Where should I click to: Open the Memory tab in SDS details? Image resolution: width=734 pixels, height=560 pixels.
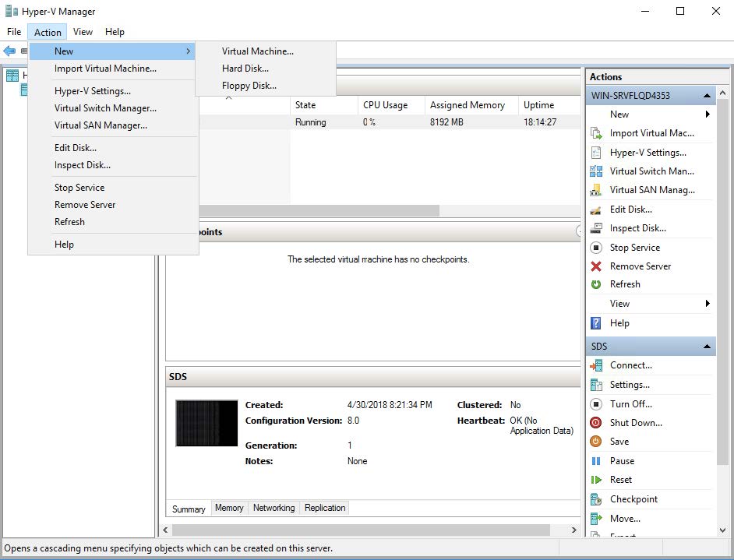[x=229, y=508]
